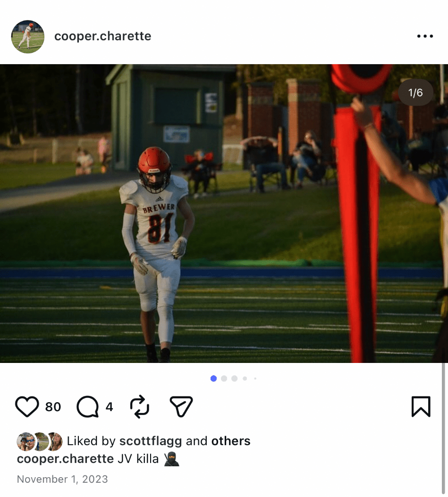The width and height of the screenshot is (448, 497).
Task: Click the 1/6 image counter badge
Action: pos(415,93)
